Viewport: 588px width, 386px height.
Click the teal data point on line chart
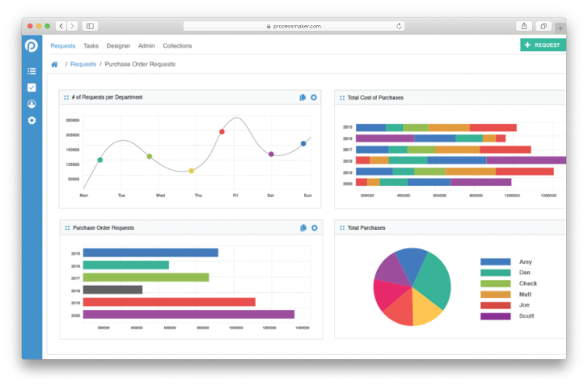(100, 159)
